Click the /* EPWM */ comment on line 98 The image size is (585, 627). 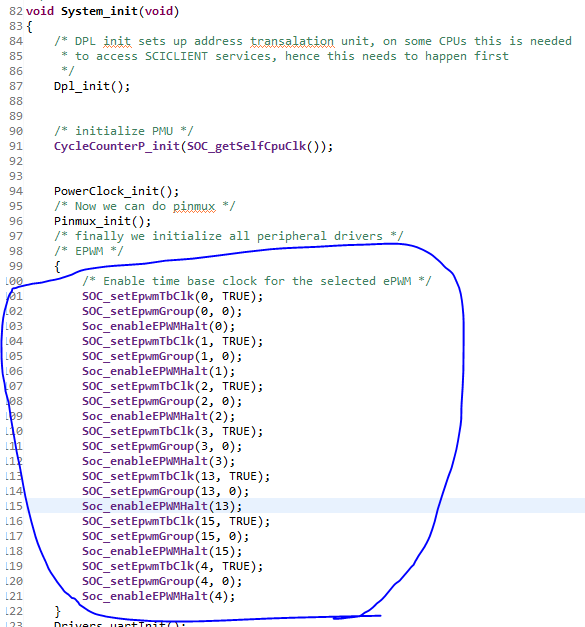coord(89,251)
